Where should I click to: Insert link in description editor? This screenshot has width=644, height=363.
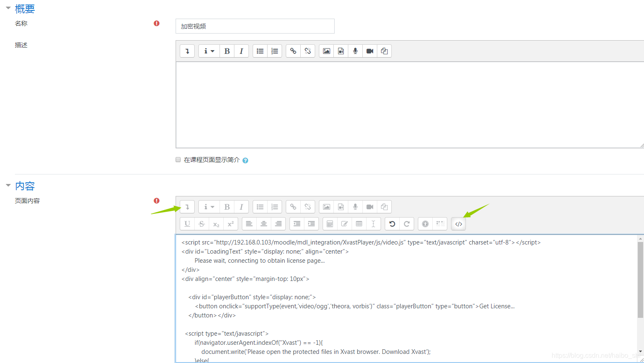[x=293, y=51]
